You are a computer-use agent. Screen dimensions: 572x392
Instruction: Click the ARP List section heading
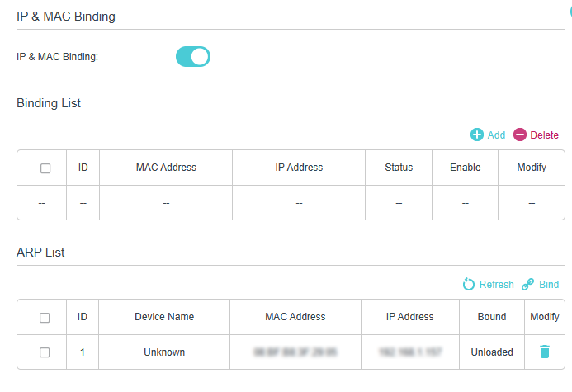point(40,253)
